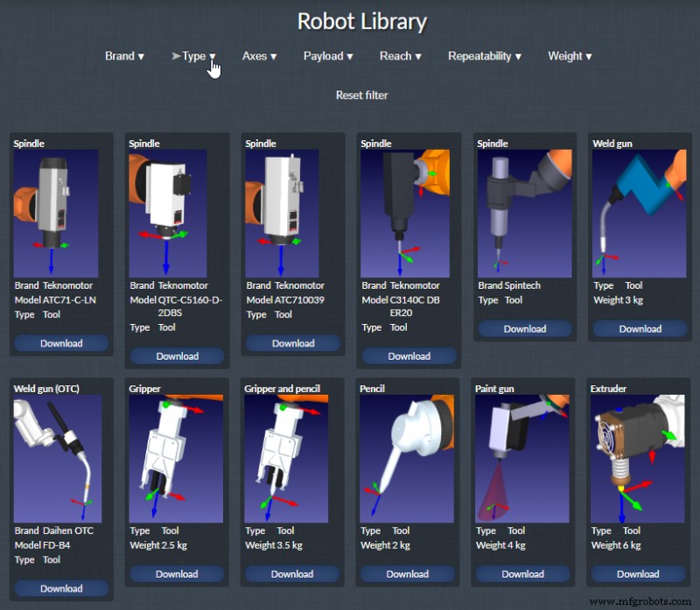Open the Axes filter dropdown
700x610 pixels.
pos(259,56)
